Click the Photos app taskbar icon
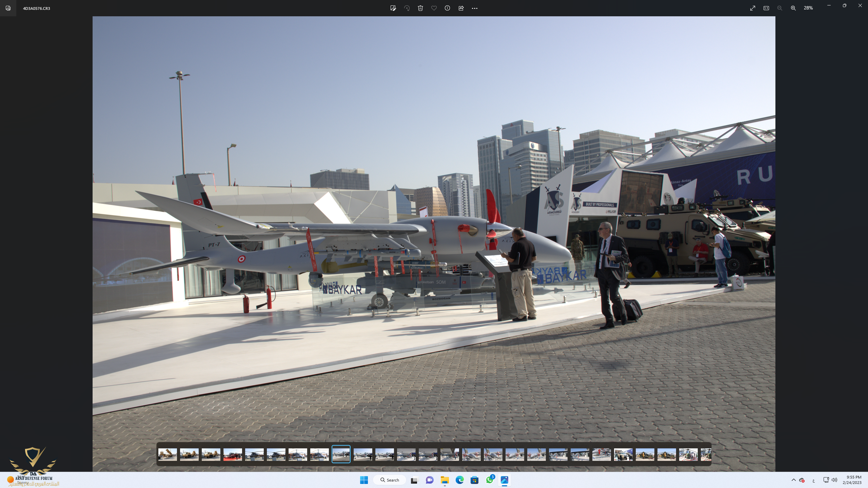Image resolution: width=868 pixels, height=488 pixels. pyautogui.click(x=505, y=480)
